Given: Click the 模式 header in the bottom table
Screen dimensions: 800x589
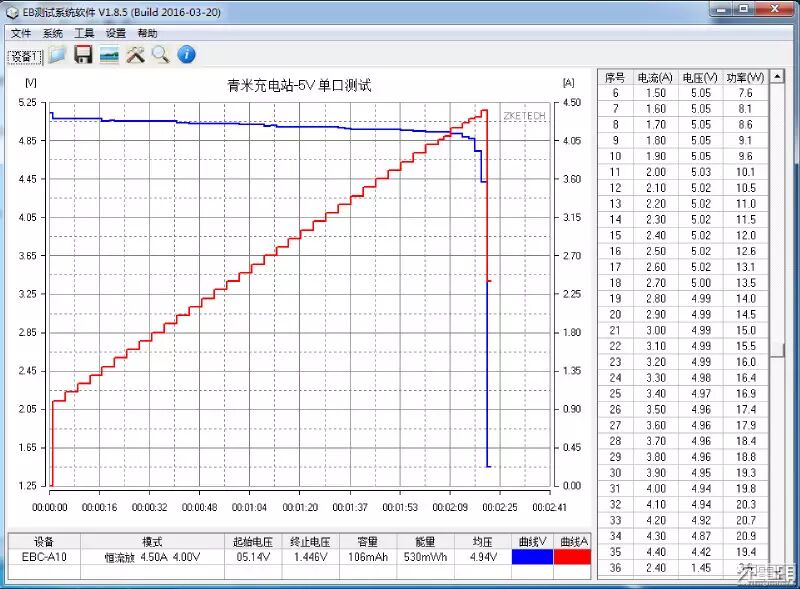Looking at the screenshot, I should pyautogui.click(x=152, y=542).
